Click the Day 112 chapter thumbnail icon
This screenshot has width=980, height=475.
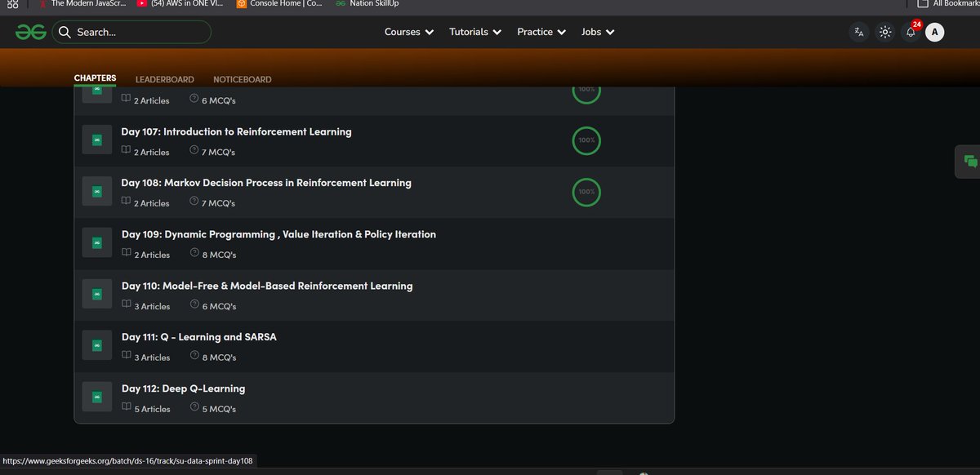[x=96, y=397]
